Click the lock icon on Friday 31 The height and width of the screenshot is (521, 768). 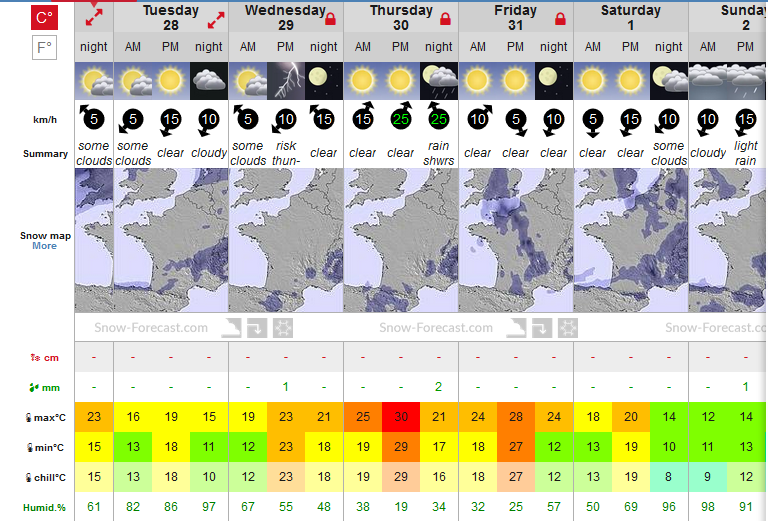click(x=560, y=19)
